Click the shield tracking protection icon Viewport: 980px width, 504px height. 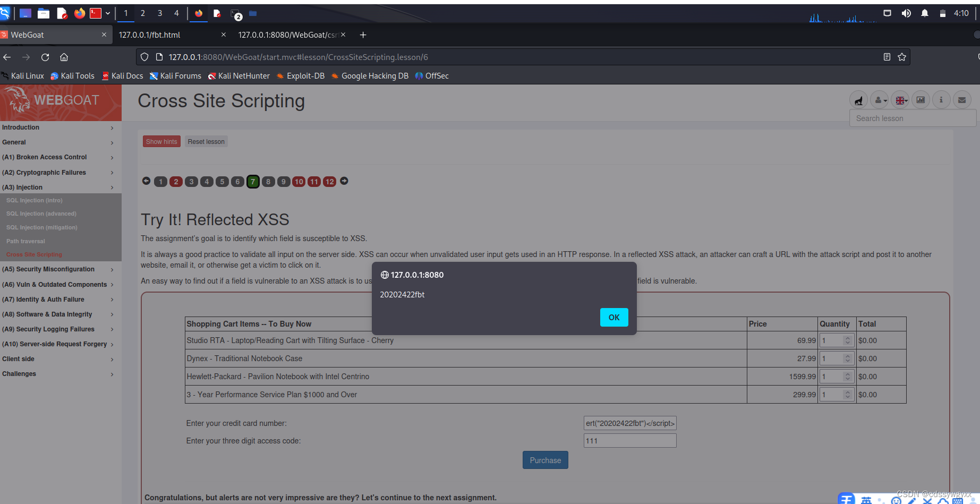[x=144, y=57]
